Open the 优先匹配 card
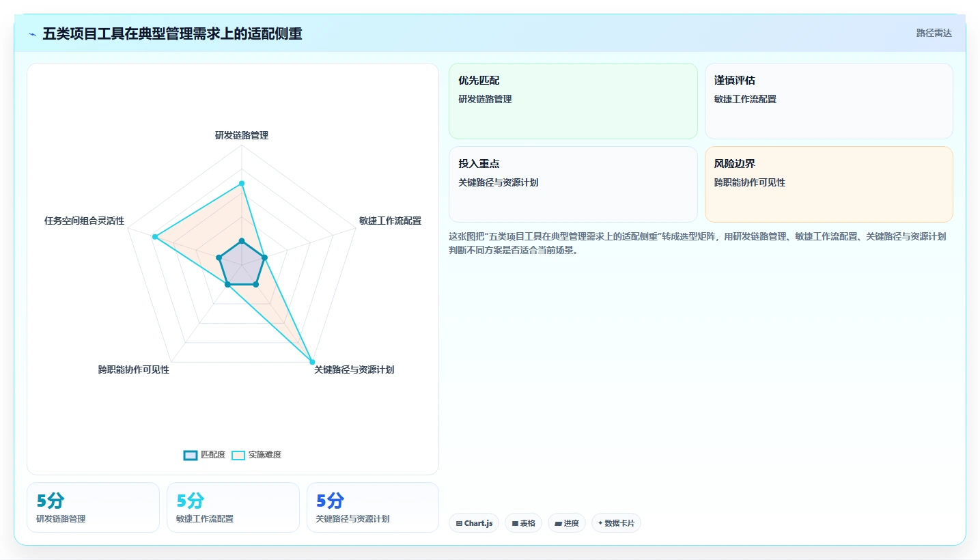This screenshot has height=560, width=980. coord(573,101)
